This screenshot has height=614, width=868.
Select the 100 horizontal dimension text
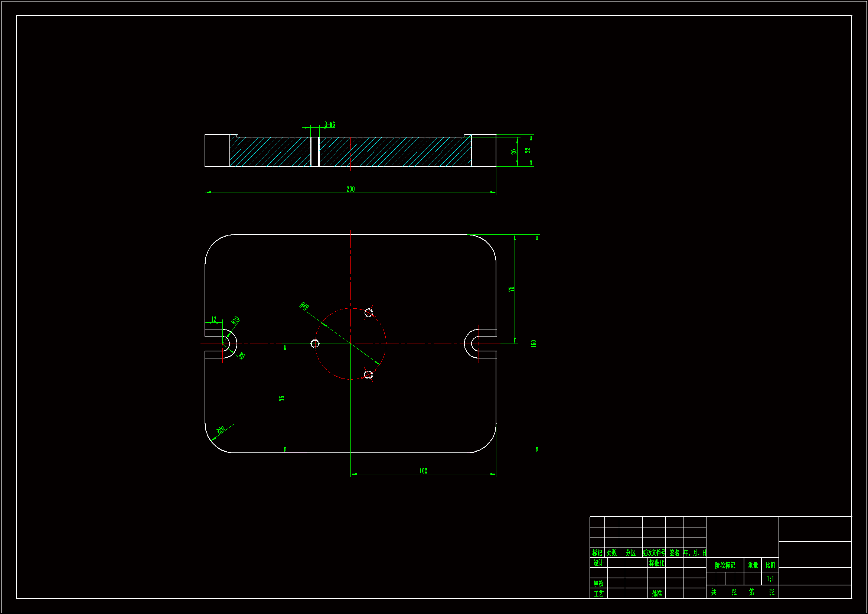[423, 471]
